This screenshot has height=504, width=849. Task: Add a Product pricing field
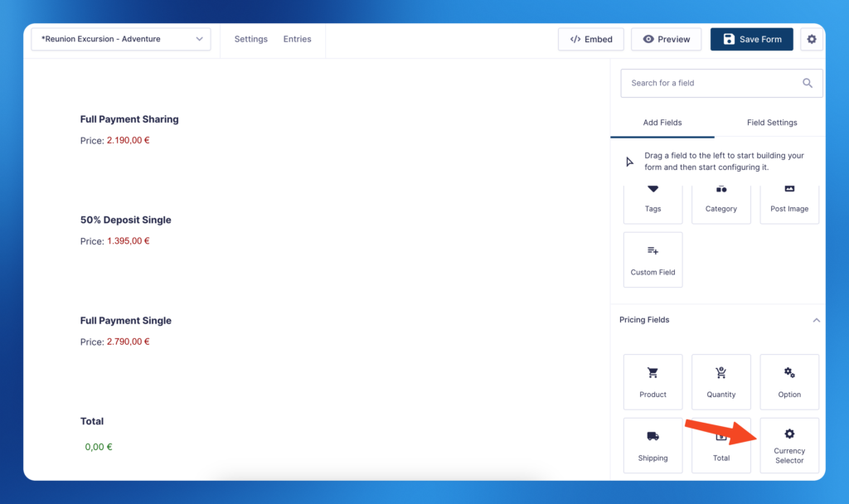pos(653,381)
